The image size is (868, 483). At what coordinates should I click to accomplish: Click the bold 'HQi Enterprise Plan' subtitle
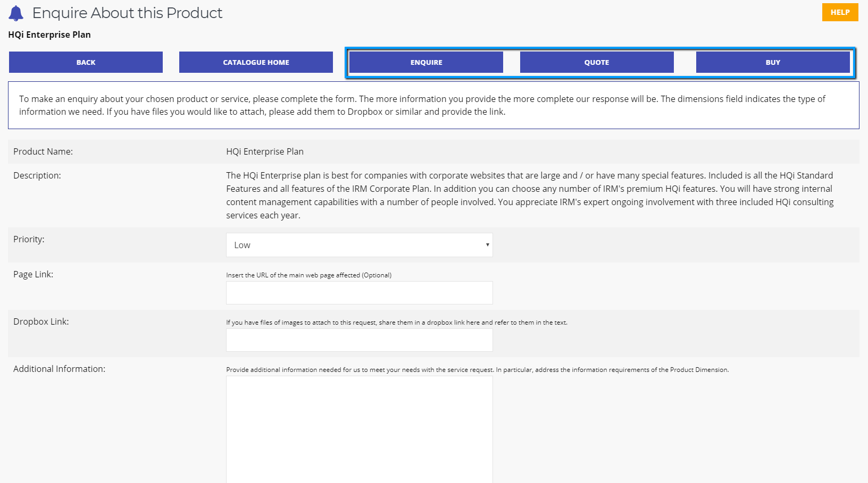coord(49,35)
